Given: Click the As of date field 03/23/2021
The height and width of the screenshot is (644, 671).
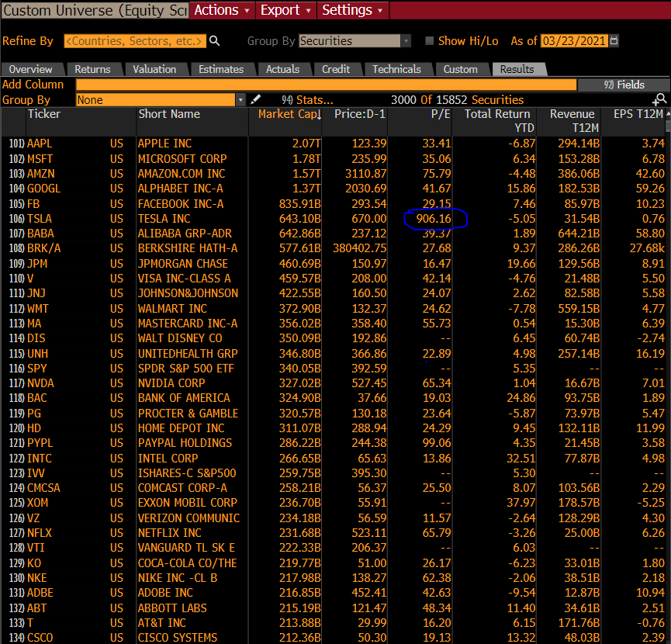Looking at the screenshot, I should (574, 41).
